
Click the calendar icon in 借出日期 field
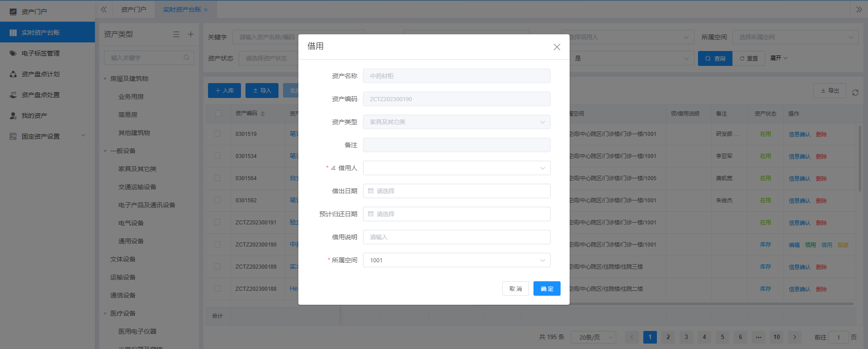click(371, 191)
